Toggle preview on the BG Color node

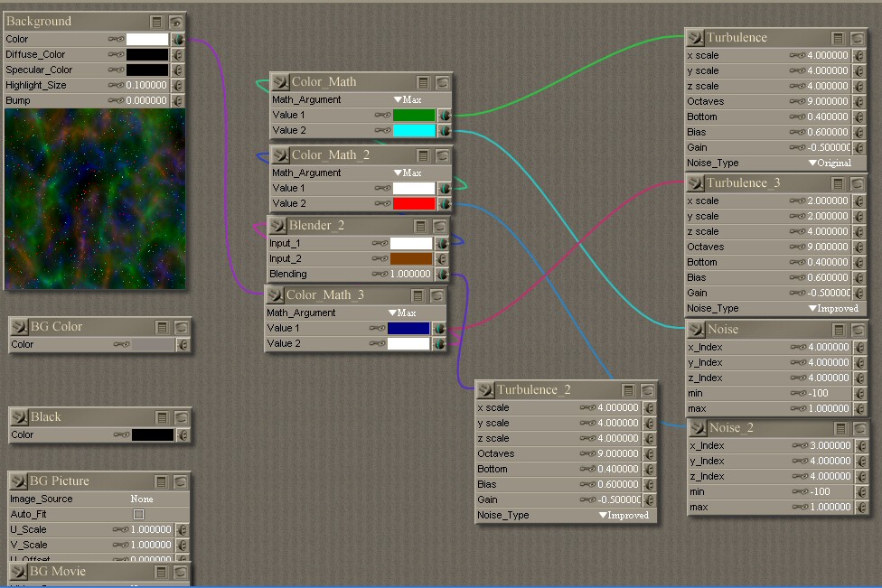coord(181,327)
